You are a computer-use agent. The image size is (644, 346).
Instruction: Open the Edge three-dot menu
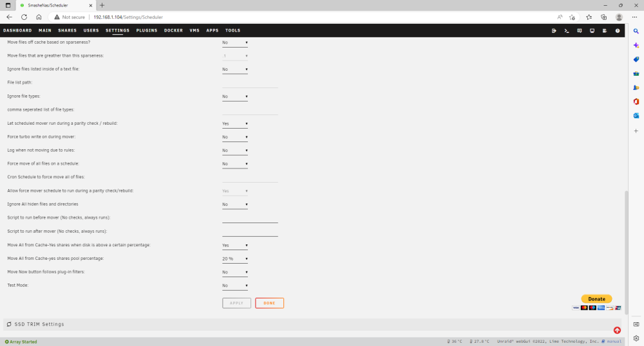[634, 17]
